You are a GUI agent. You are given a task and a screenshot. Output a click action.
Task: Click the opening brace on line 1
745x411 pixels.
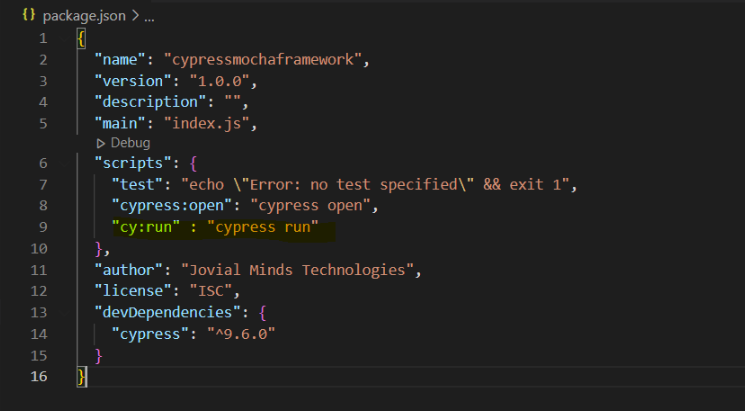(x=81, y=39)
